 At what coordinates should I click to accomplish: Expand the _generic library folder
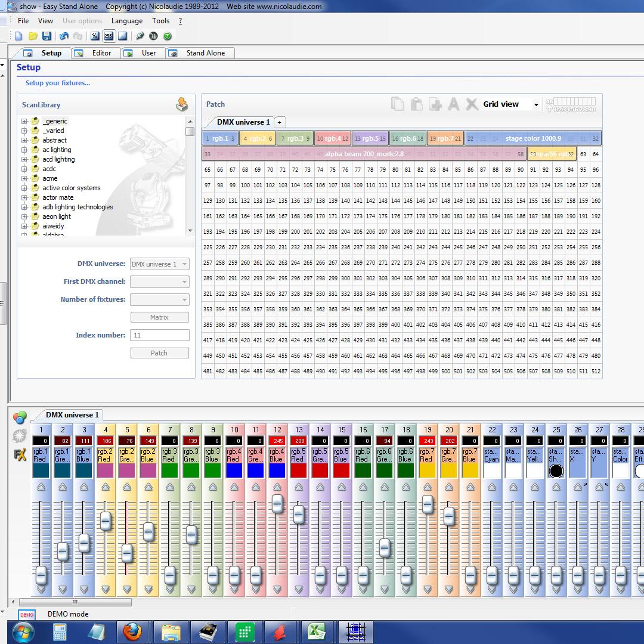(24, 121)
